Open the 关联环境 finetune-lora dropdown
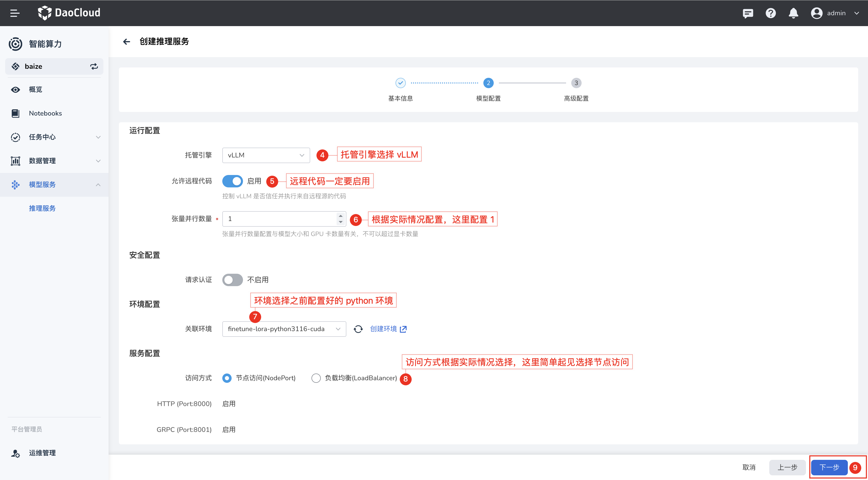868x480 pixels. point(284,329)
